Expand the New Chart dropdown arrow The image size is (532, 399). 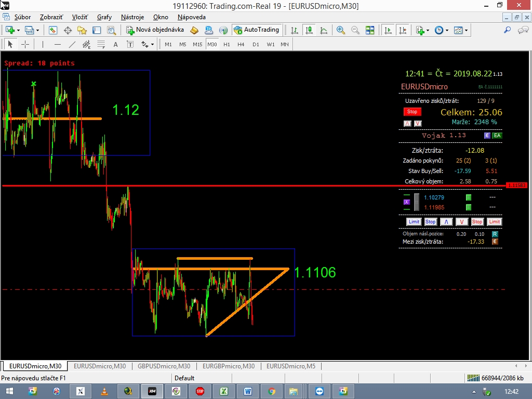[x=18, y=30]
